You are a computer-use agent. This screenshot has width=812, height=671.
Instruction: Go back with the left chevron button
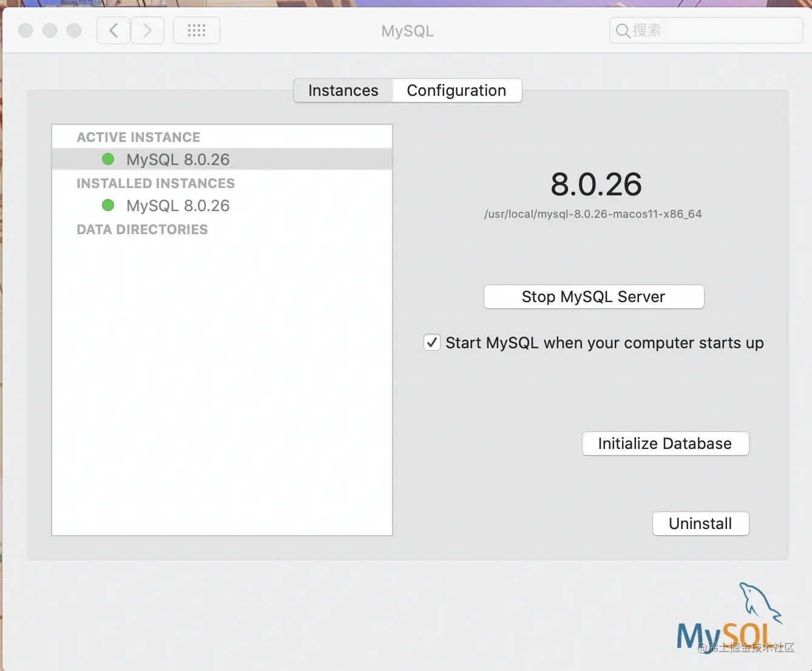tap(113, 30)
